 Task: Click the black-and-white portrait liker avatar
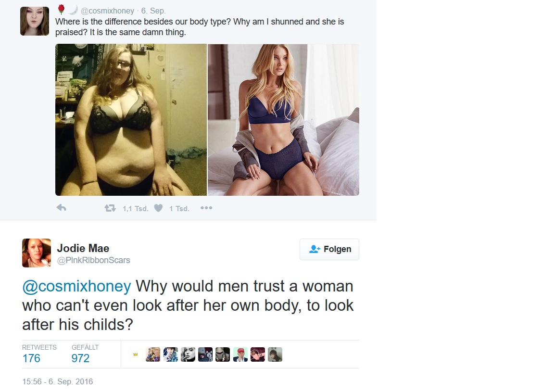click(188, 354)
